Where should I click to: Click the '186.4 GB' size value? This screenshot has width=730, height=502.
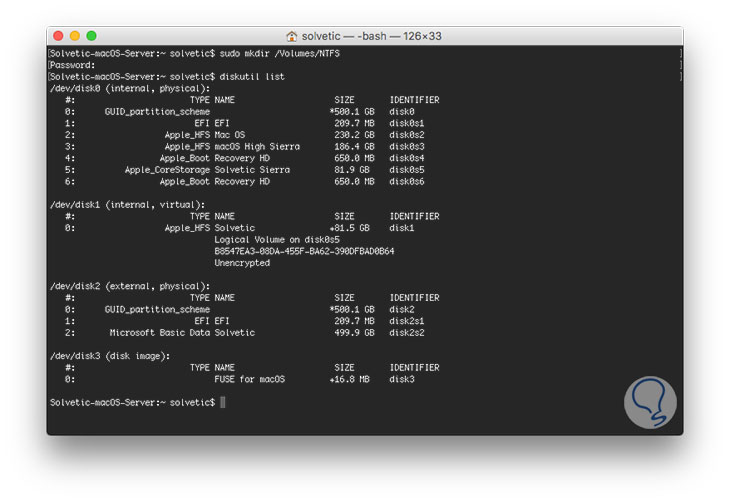pyautogui.click(x=354, y=147)
